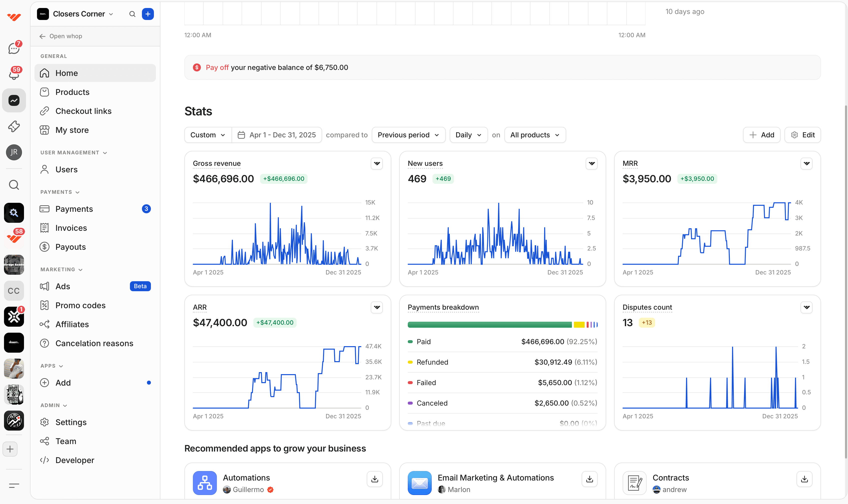Image resolution: width=848 pixels, height=504 pixels.
Task: Install the Contracts app via download icon
Action: (804, 479)
